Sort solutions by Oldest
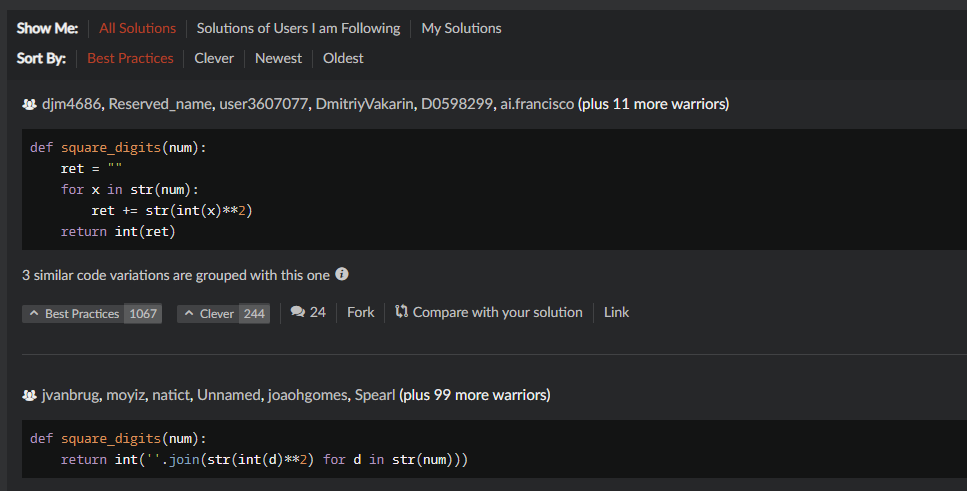The image size is (967, 491). click(343, 58)
